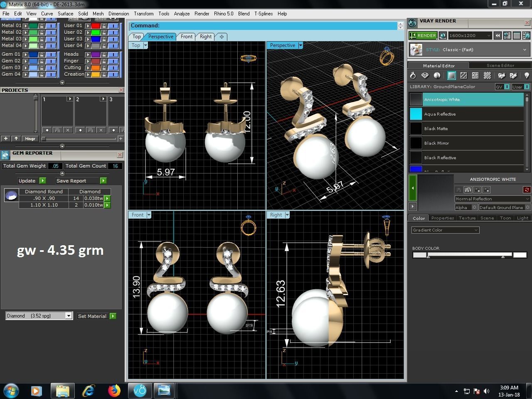Select the pearl sphere materials icon

[x=437, y=75]
